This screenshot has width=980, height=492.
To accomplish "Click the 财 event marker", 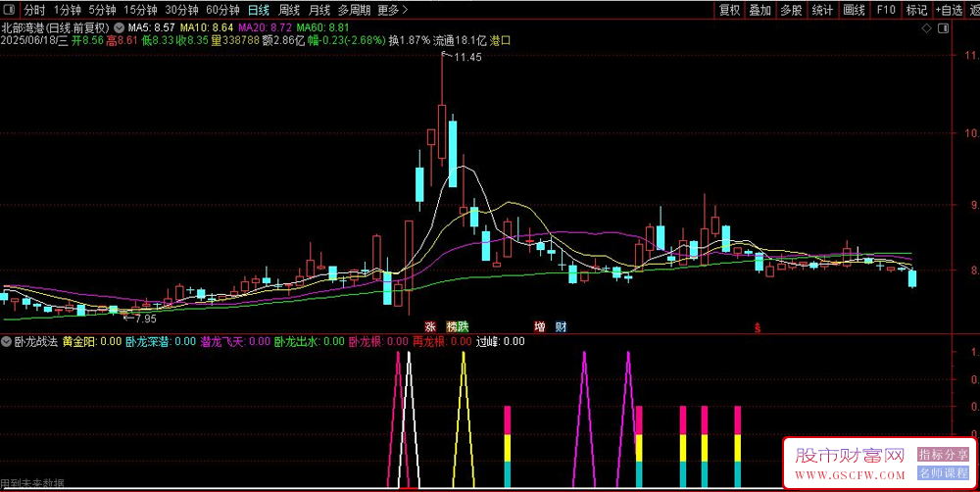I will 561,326.
